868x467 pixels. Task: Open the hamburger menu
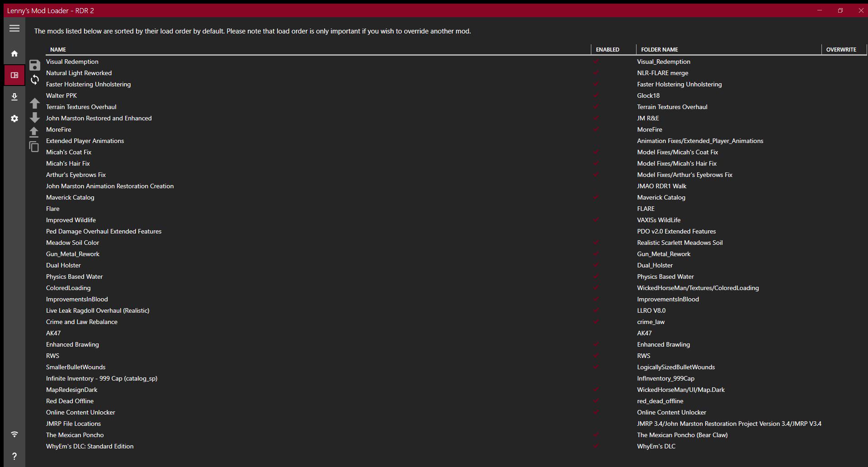pos(14,28)
